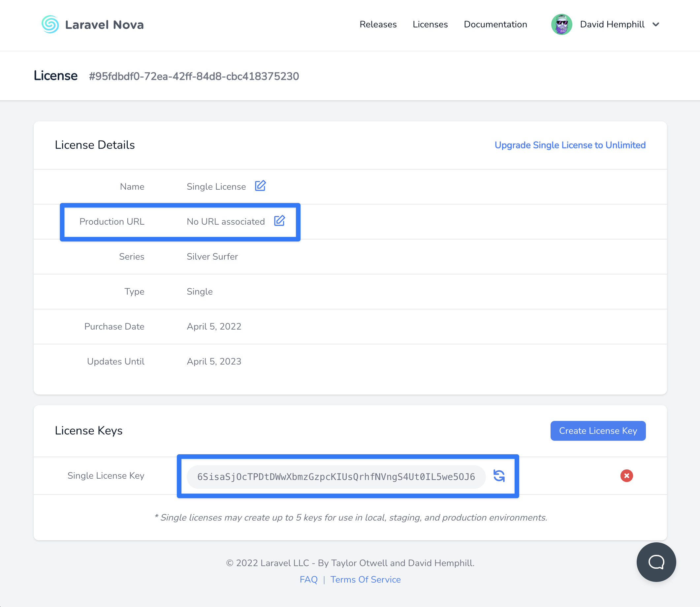This screenshot has height=607, width=700.
Task: Open the FAQ page
Action: (x=308, y=579)
